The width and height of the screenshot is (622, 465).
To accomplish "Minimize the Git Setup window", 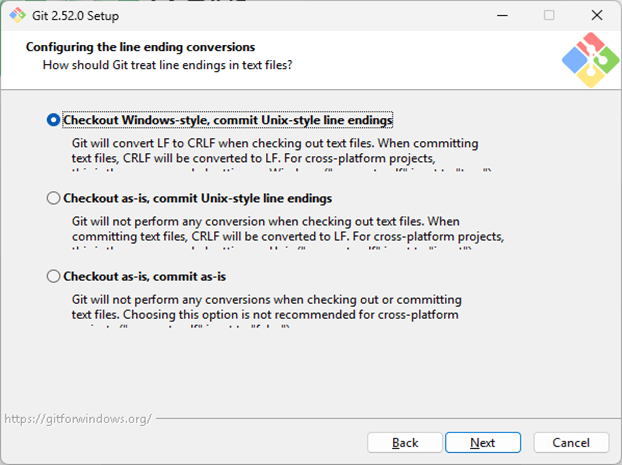I will coord(503,15).
